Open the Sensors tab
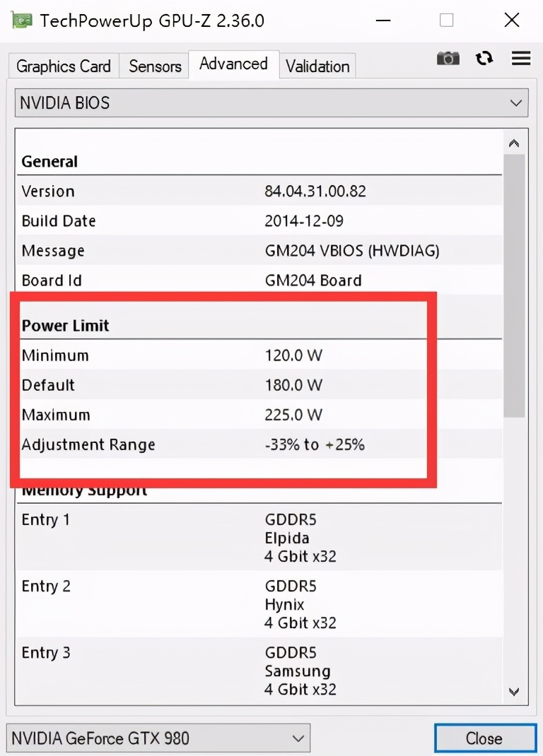Viewport: 543px width, 756px height. click(x=155, y=66)
